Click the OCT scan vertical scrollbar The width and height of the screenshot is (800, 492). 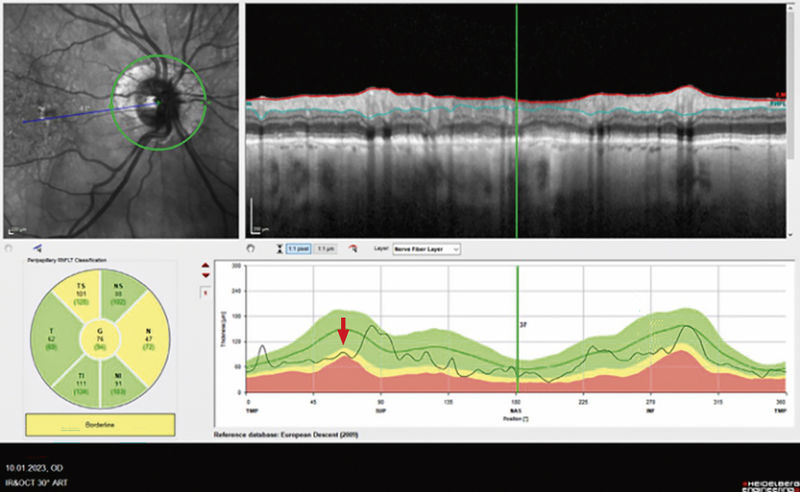(793, 80)
